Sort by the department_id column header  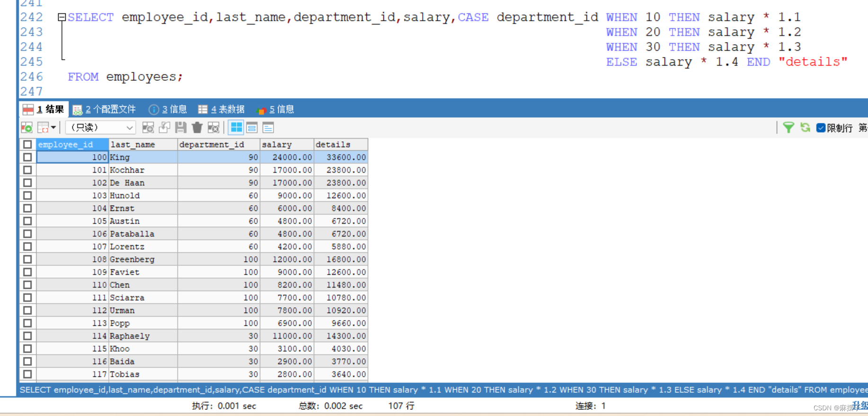219,144
